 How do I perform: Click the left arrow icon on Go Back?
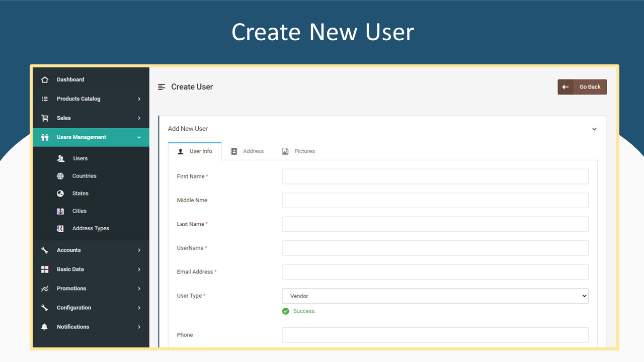tap(566, 87)
